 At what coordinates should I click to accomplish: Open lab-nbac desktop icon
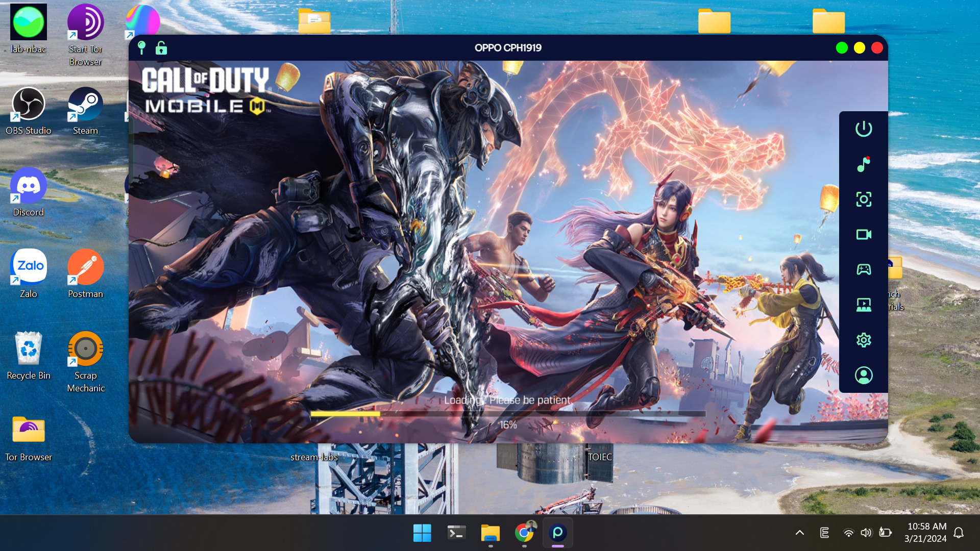tap(29, 29)
